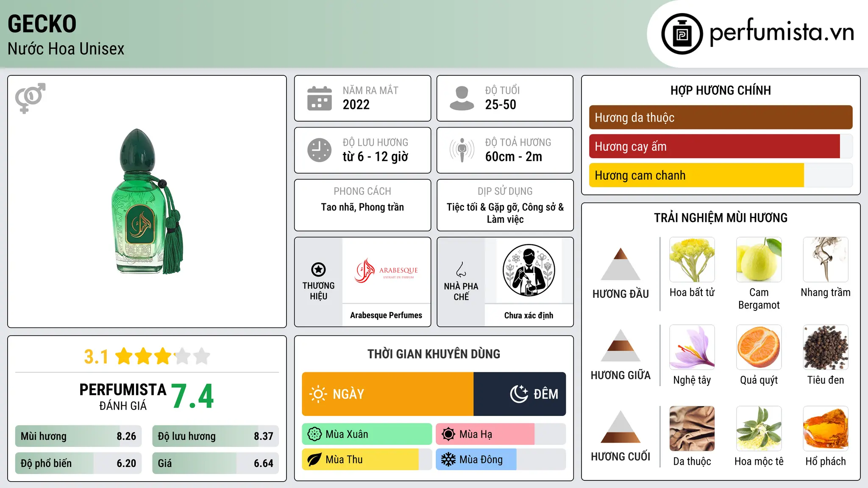The image size is (868, 488).
Task: Click the Mùi hương 8.26 score bar
Action: pyautogui.click(x=78, y=436)
